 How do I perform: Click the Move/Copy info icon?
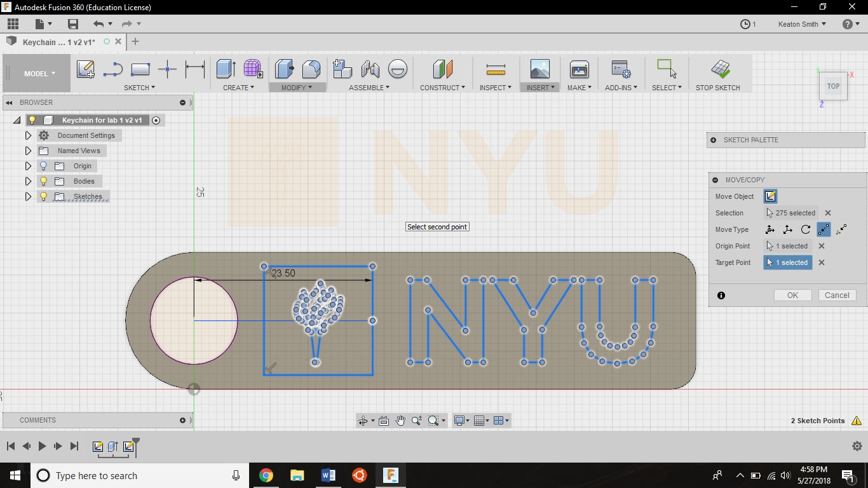(x=721, y=295)
